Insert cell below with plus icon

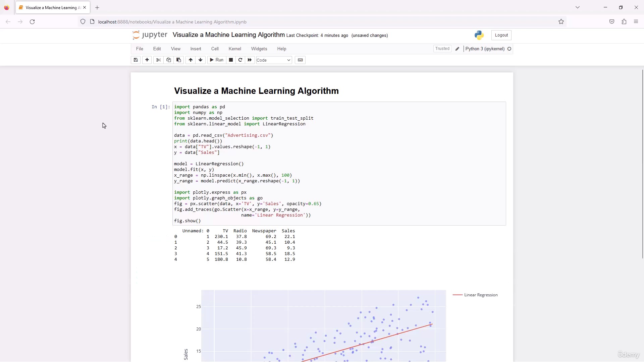pos(147,60)
